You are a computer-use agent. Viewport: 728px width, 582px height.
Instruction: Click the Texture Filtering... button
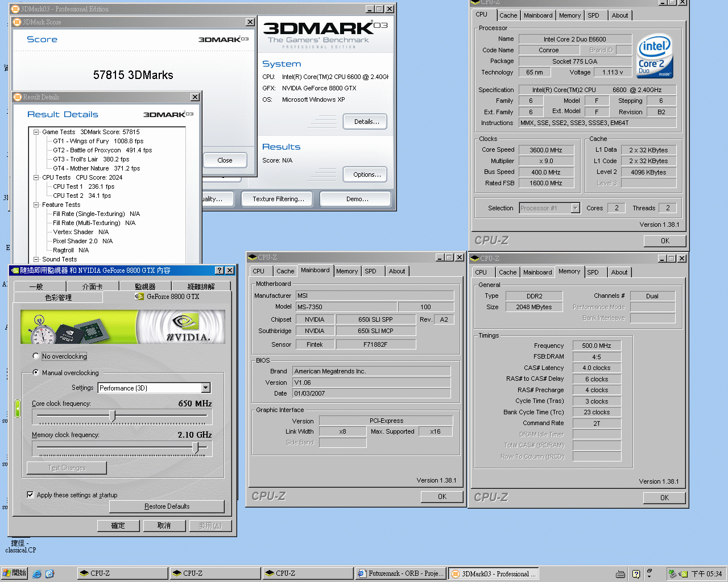coord(278,199)
